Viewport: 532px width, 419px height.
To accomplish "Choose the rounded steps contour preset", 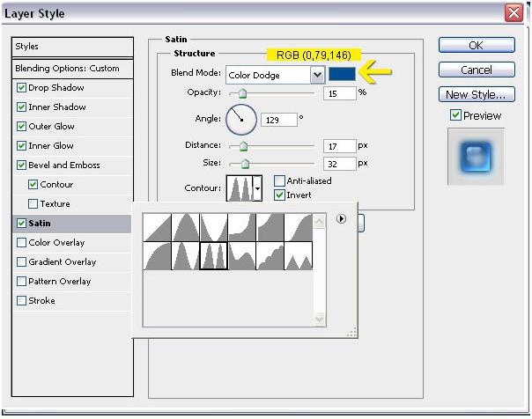I will (x=270, y=255).
